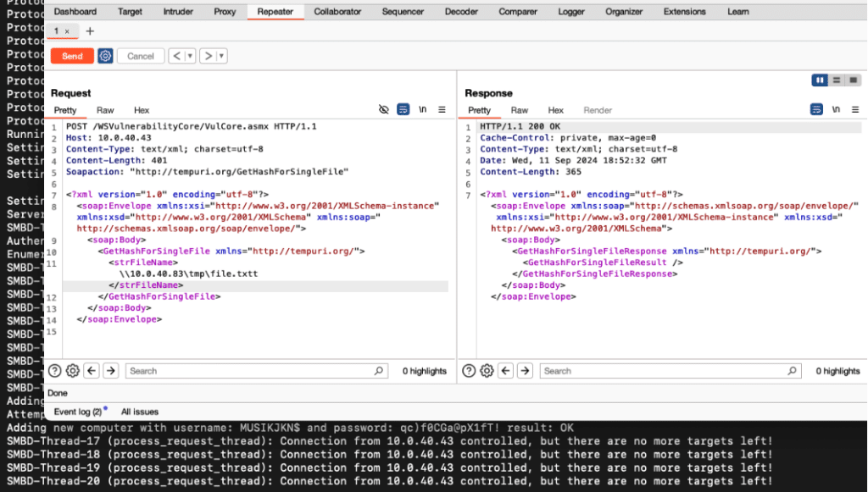Open the Decoder tab
This screenshot has width=868, height=492.
[x=461, y=12]
